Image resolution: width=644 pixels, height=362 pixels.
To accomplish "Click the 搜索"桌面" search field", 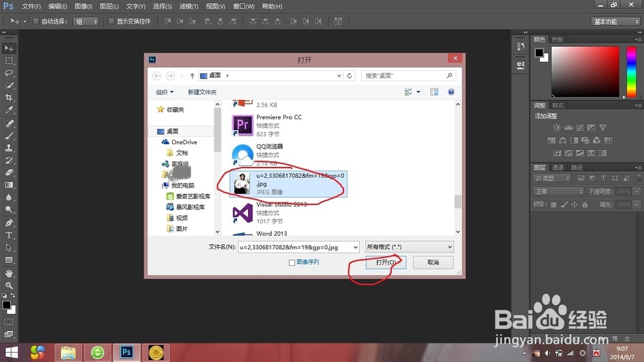I will click(x=408, y=75).
